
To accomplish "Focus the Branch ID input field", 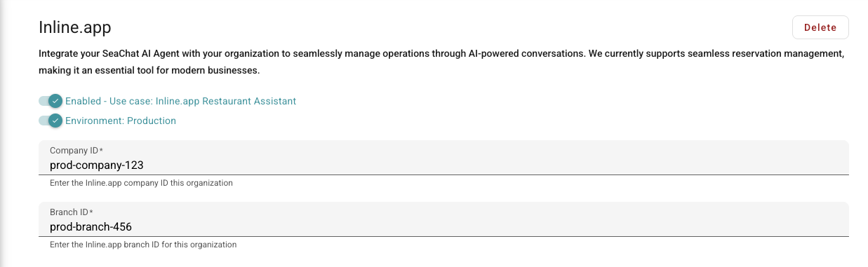I will pyautogui.click(x=443, y=219).
